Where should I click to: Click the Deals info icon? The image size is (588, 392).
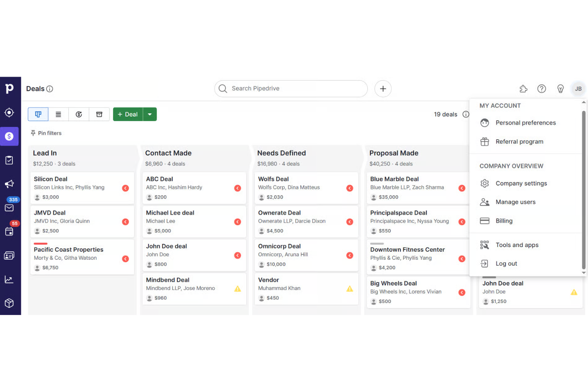[x=50, y=89]
